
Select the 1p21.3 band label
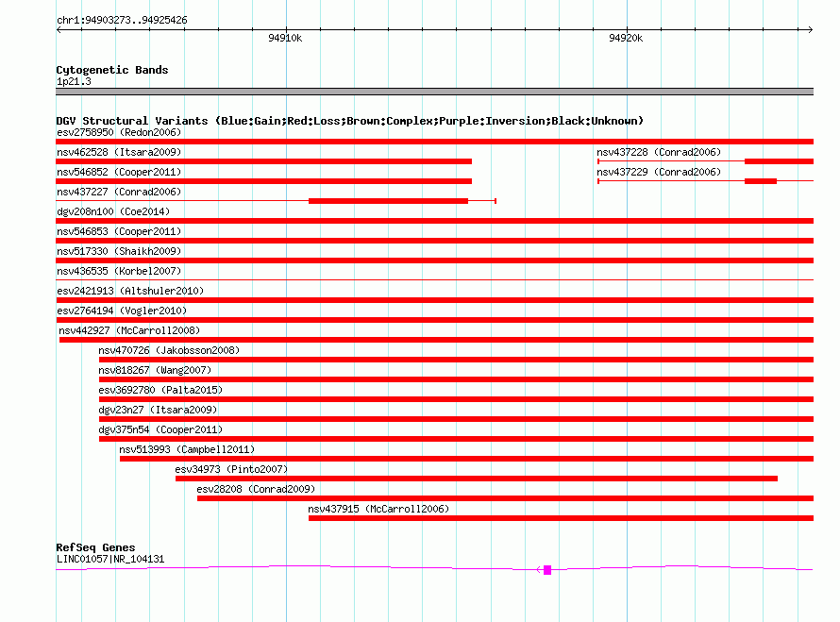coord(74,81)
